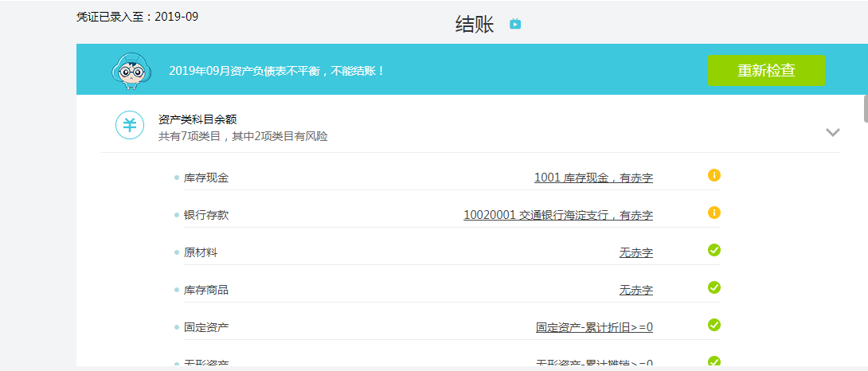
Task: Click the 重新检查 button
Action: 766,70
